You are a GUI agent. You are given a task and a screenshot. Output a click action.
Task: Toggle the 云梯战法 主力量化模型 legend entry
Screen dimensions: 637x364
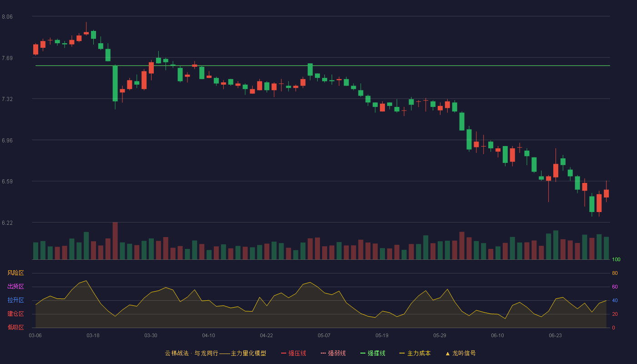click(x=215, y=353)
